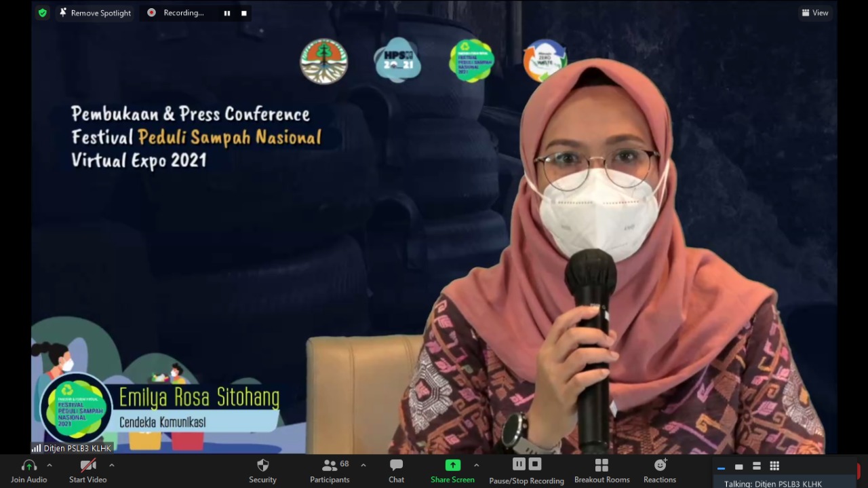Stop recording from the top recording bar
This screenshot has width=868, height=488.
[x=244, y=13]
